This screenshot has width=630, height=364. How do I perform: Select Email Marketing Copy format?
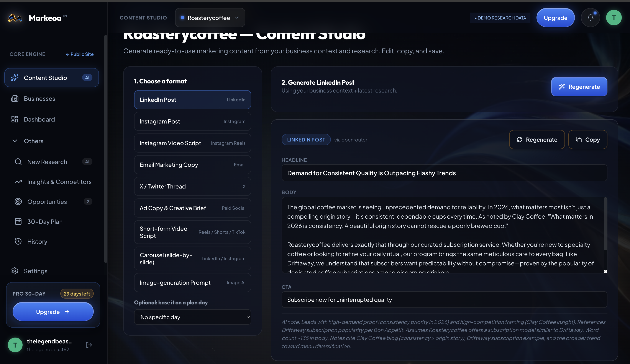coord(192,165)
